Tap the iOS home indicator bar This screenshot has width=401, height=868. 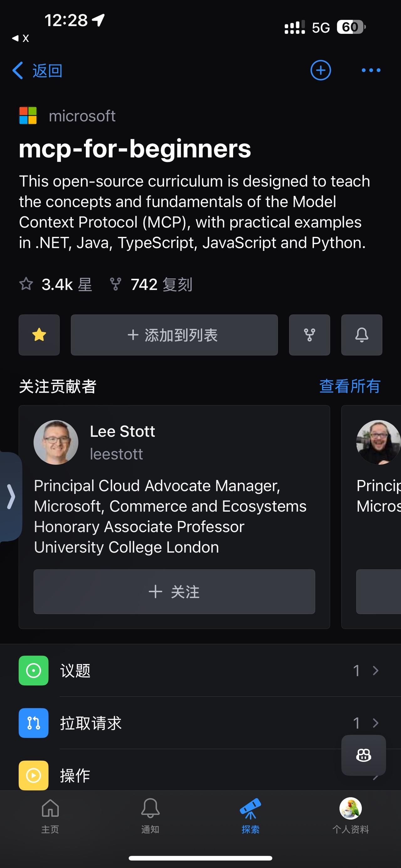click(200, 858)
